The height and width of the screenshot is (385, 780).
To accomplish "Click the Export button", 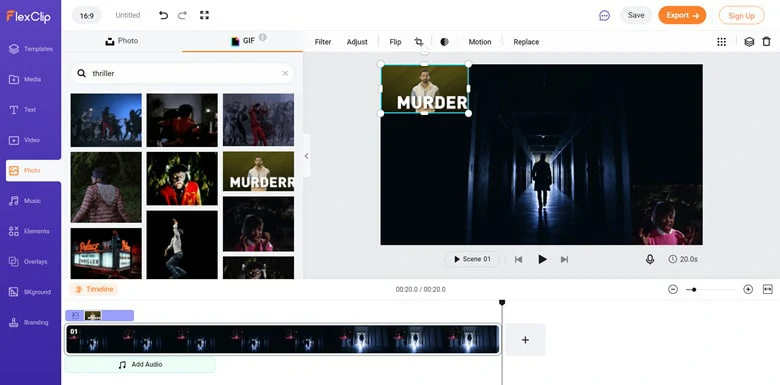I will [x=682, y=15].
